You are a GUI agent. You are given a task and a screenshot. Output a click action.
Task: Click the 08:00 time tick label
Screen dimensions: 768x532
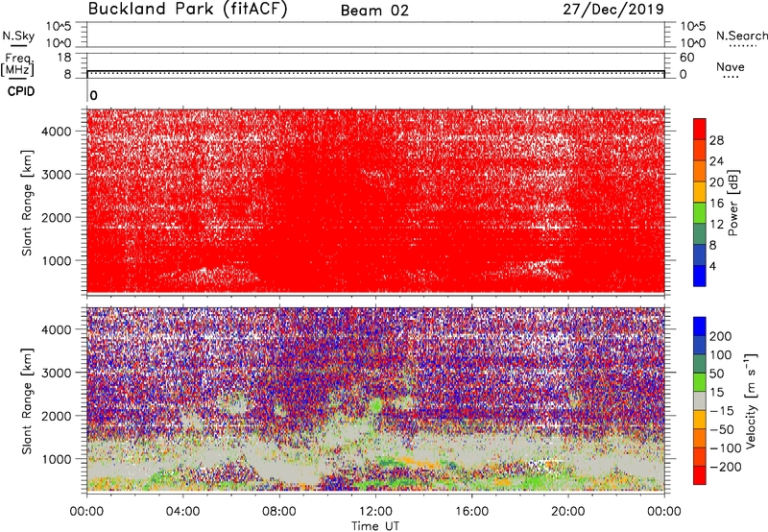click(279, 512)
